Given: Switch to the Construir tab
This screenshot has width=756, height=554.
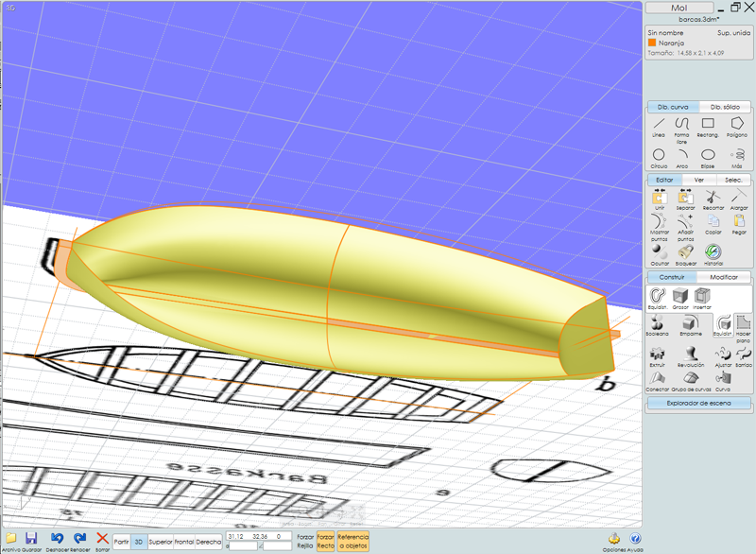Looking at the screenshot, I should [672, 277].
